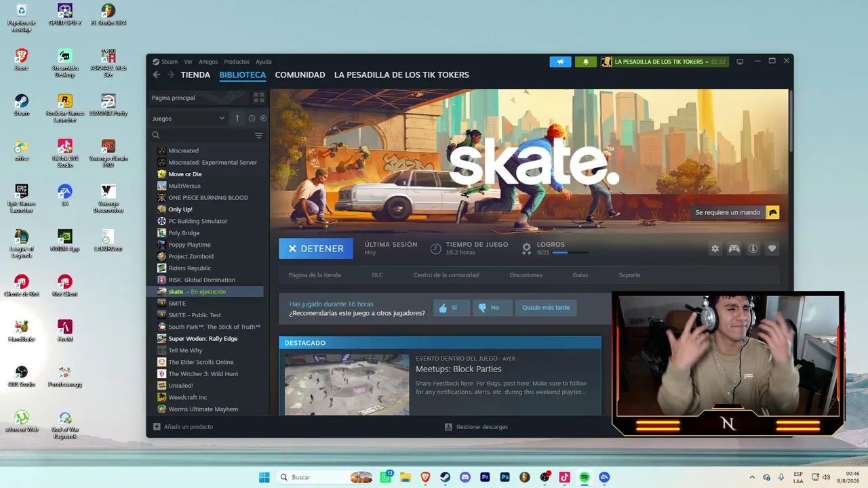Open the library advanced filter options icon
This screenshot has height=488, width=868.
(x=259, y=136)
